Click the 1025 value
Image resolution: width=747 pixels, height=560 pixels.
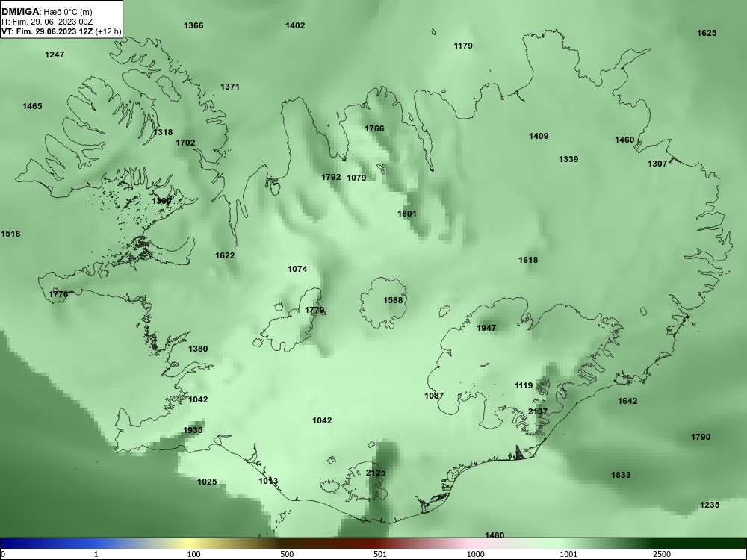207,482
